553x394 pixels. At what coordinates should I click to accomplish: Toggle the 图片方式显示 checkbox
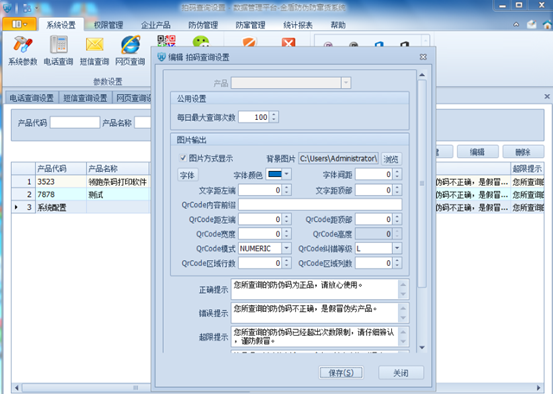pyautogui.click(x=183, y=158)
